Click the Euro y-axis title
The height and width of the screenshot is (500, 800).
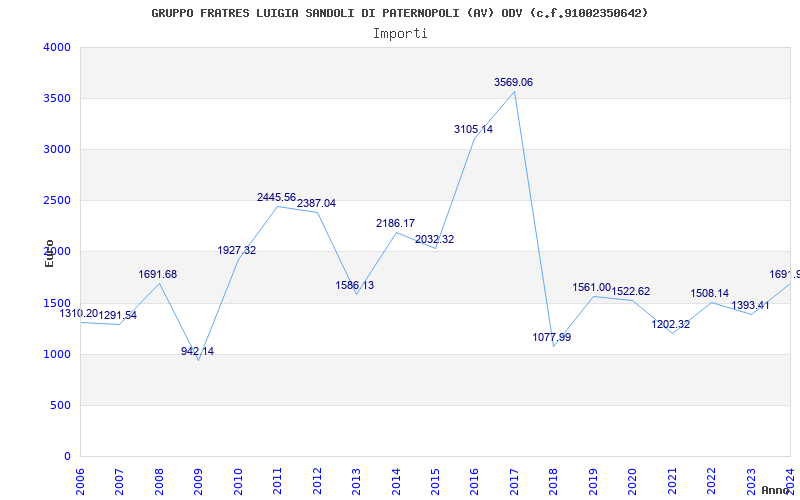coord(49,253)
